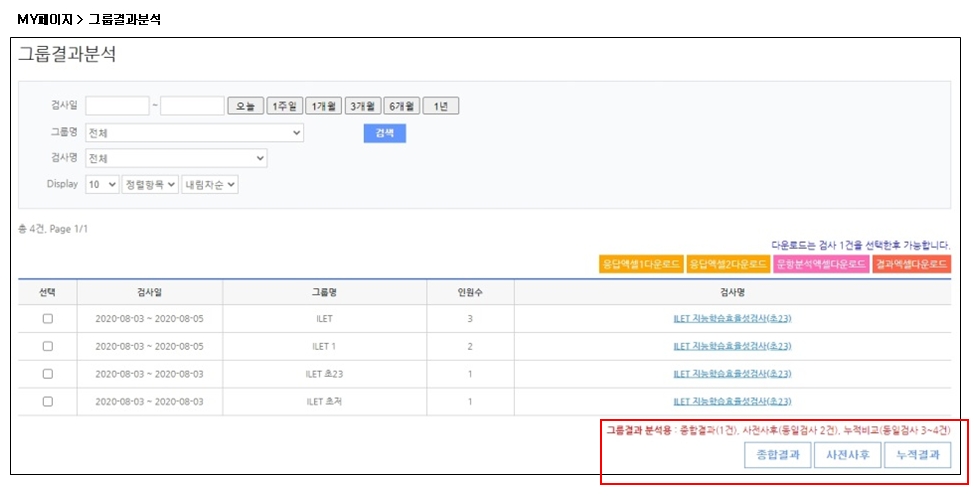
Task: Select the ILET 1 row checkbox
Action: (x=47, y=346)
